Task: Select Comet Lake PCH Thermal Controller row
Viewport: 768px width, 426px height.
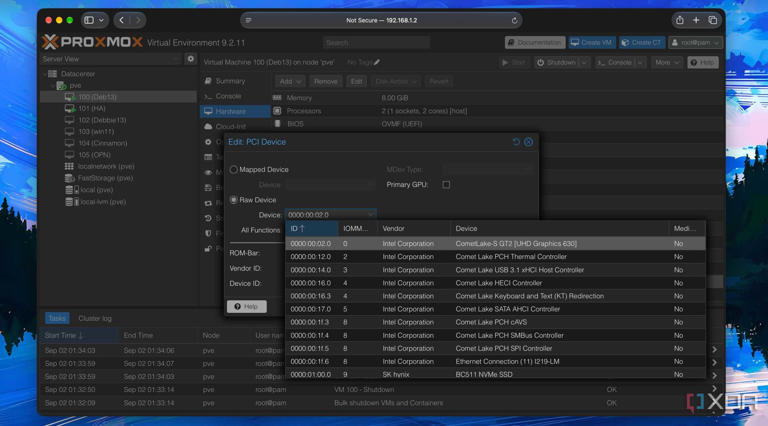Action: pos(495,257)
